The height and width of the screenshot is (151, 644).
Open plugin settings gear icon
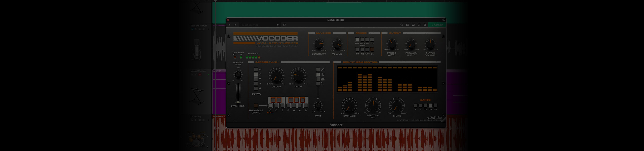tap(425, 25)
